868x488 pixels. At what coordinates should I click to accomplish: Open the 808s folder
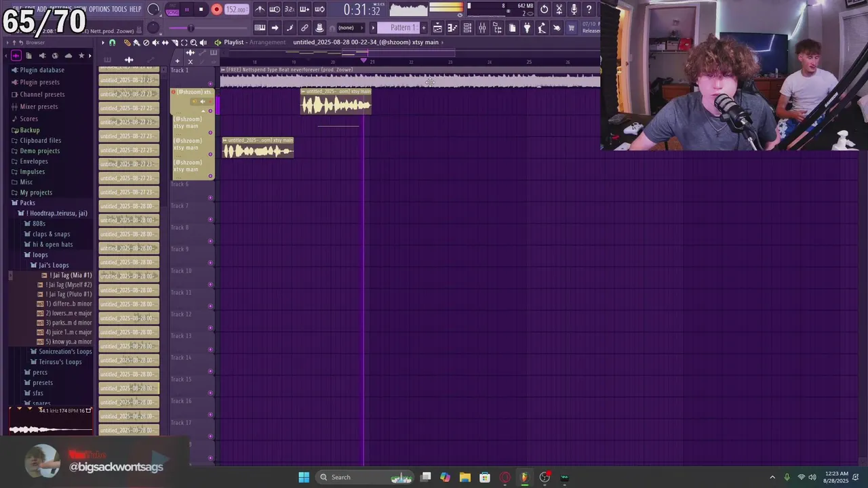[39, 224]
